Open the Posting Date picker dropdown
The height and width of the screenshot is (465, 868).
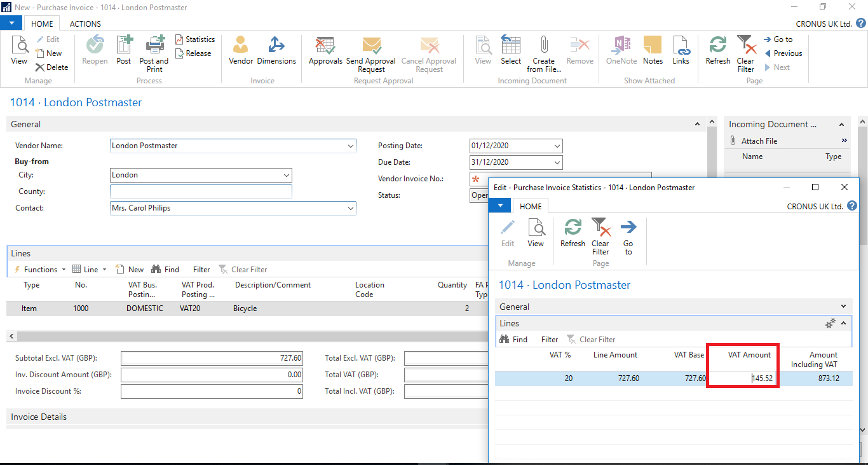pos(557,146)
